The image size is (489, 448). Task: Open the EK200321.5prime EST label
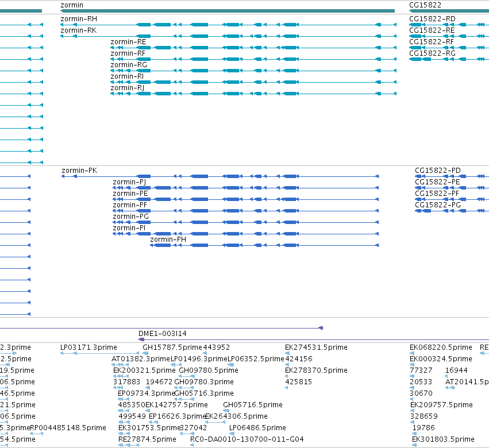pyautogui.click(x=144, y=370)
